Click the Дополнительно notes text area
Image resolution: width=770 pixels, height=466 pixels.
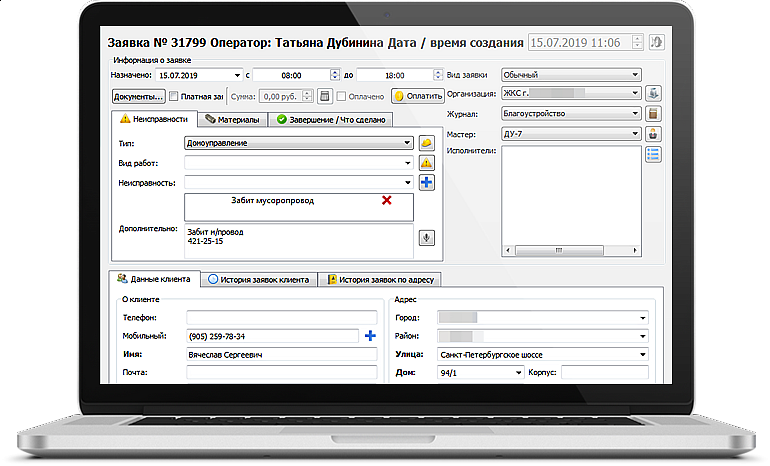[x=299, y=241]
